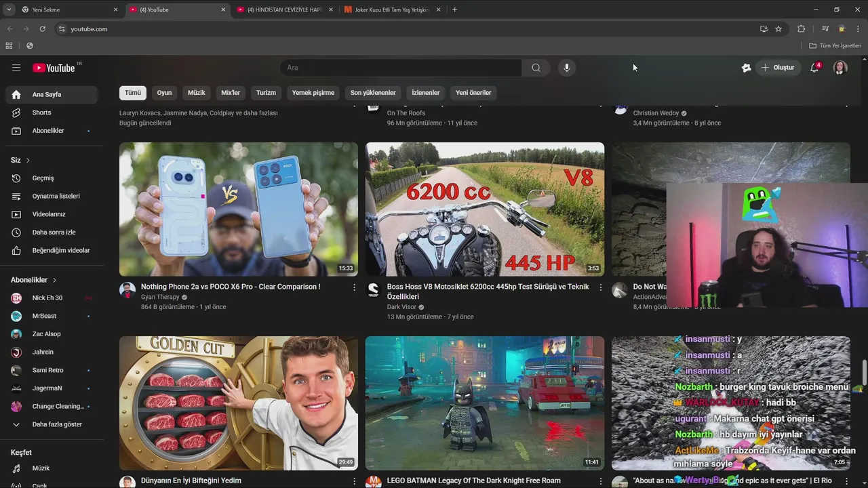Open Videolarınız page
868x488 pixels.
[x=52, y=214]
